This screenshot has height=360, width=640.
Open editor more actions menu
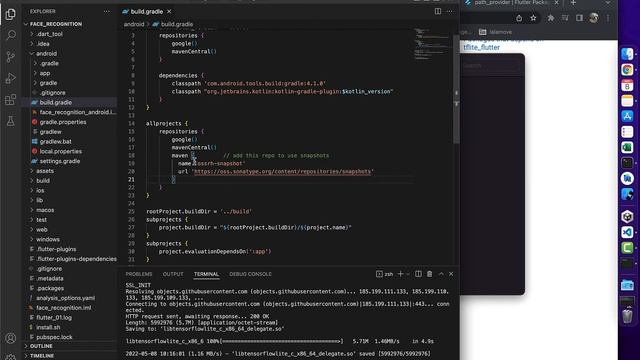[x=449, y=11]
